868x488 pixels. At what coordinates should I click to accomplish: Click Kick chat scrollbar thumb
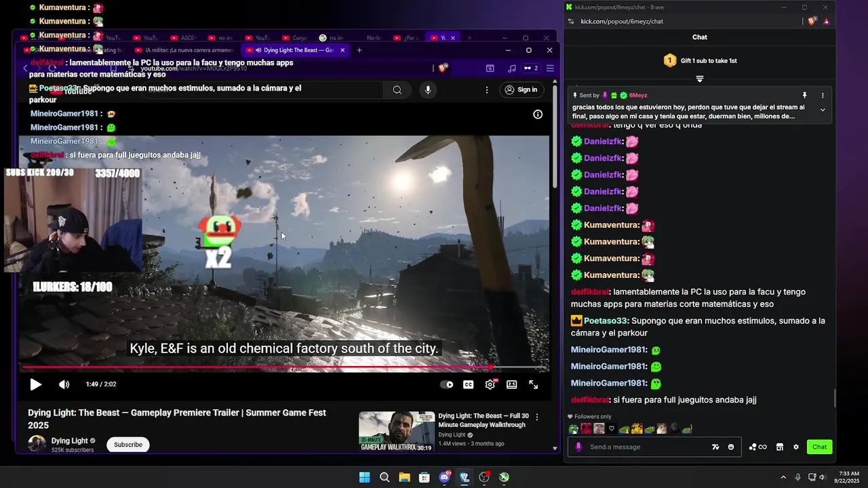pos(835,398)
